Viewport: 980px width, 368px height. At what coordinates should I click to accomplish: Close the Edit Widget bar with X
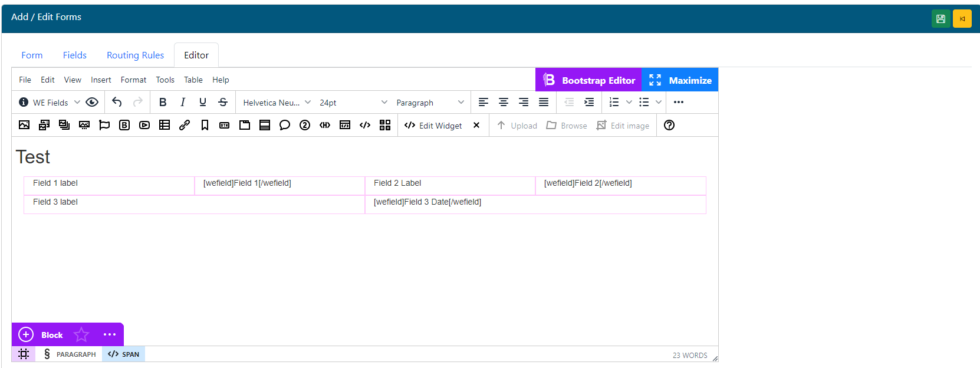pyautogui.click(x=476, y=125)
